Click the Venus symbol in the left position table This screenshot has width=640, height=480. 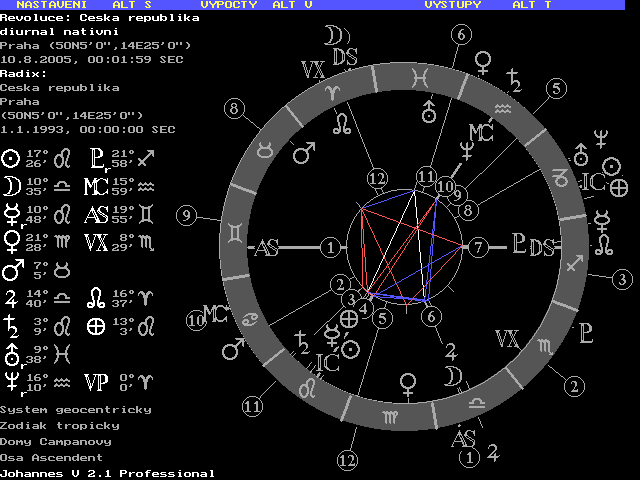pos(11,241)
